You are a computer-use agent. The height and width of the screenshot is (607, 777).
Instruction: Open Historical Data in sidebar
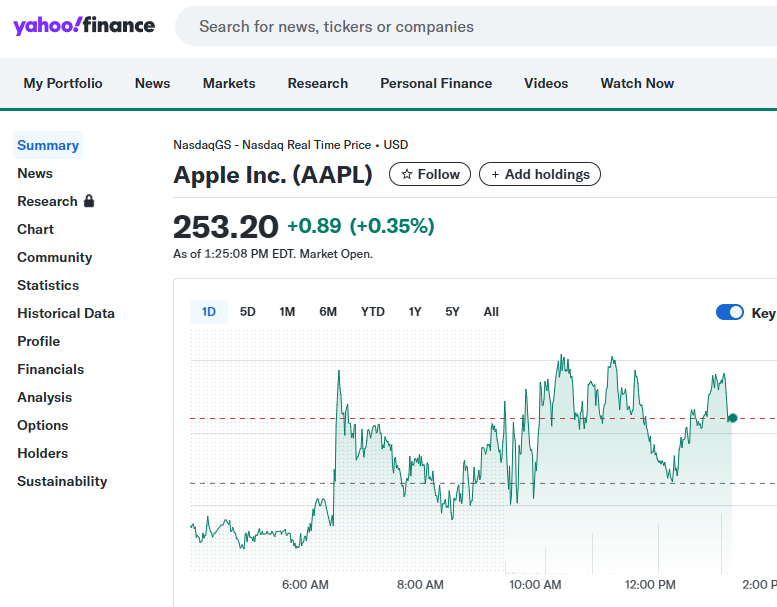coord(66,313)
